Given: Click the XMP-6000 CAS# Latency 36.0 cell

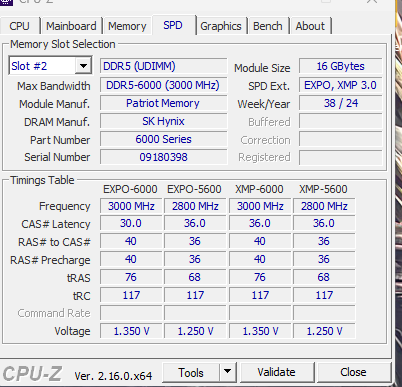Looking at the screenshot, I should click(260, 223).
